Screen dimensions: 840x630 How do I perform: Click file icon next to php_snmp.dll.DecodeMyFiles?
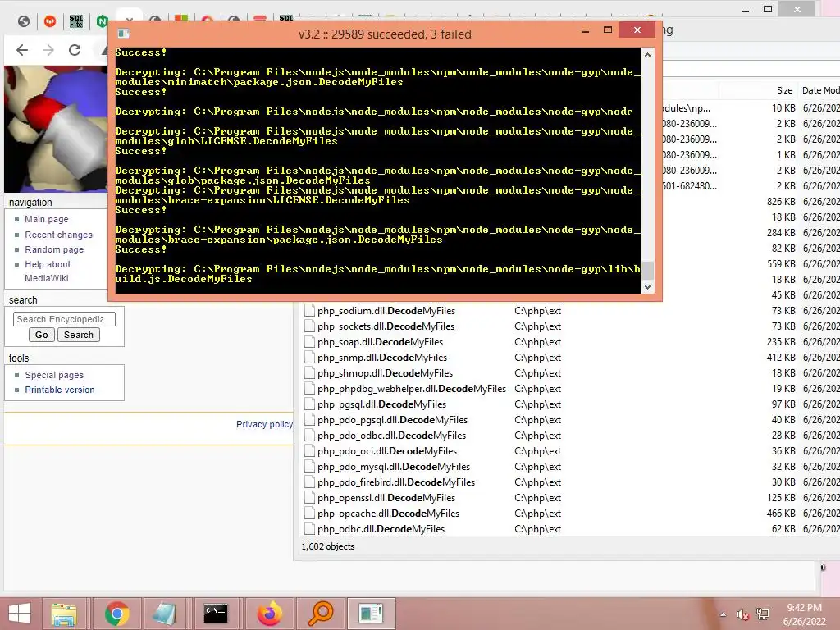click(x=309, y=358)
